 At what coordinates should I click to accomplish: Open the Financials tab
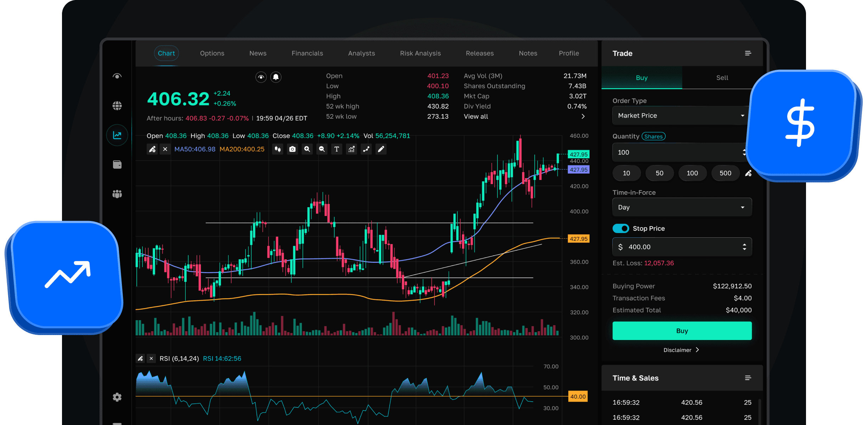pyautogui.click(x=307, y=53)
